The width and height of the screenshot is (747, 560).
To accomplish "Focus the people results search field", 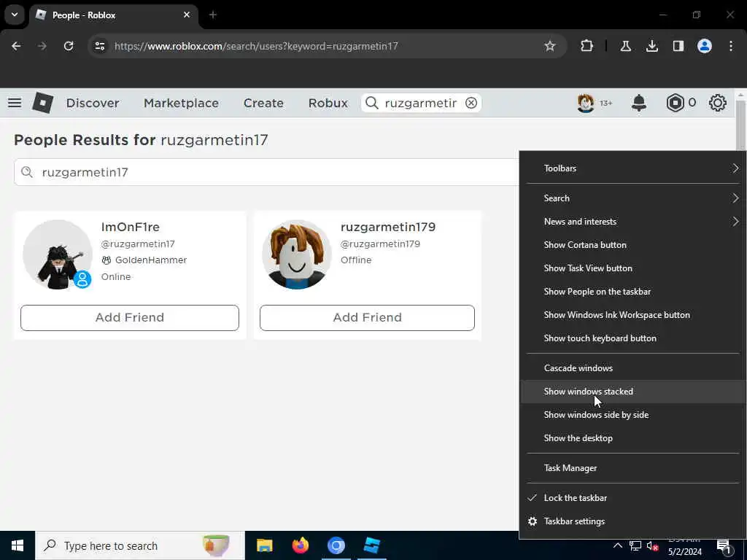I will pos(267,172).
